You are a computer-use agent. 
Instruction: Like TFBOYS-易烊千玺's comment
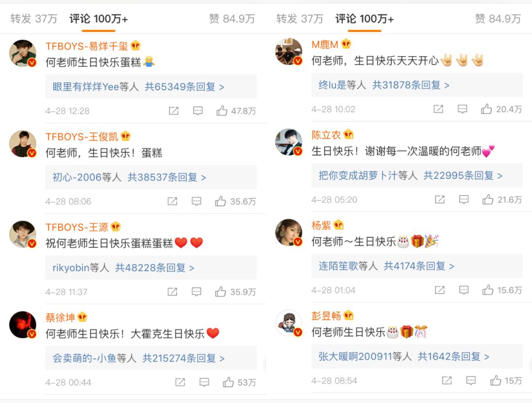[x=222, y=110]
